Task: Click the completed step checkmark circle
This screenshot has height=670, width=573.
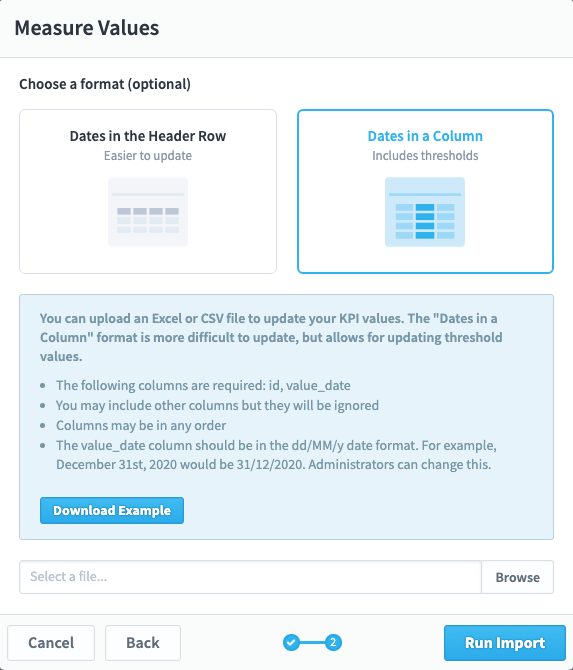Action: 291,642
